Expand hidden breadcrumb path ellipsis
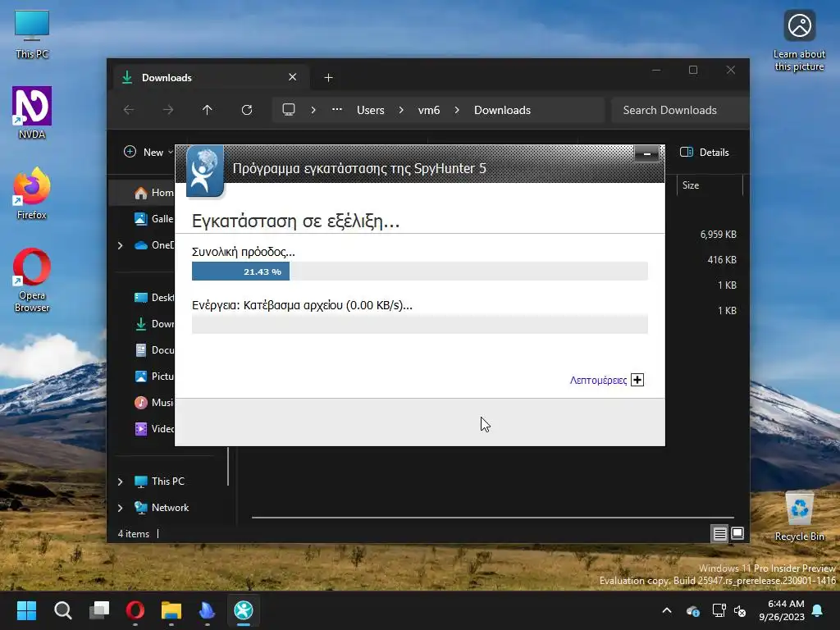This screenshot has height=630, width=840. 337,110
